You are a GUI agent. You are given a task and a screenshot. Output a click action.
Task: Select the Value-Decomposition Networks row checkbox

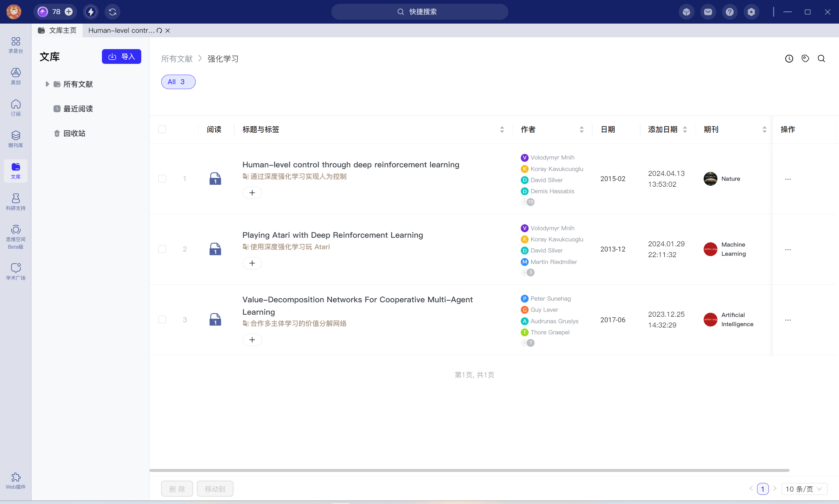coord(162,320)
